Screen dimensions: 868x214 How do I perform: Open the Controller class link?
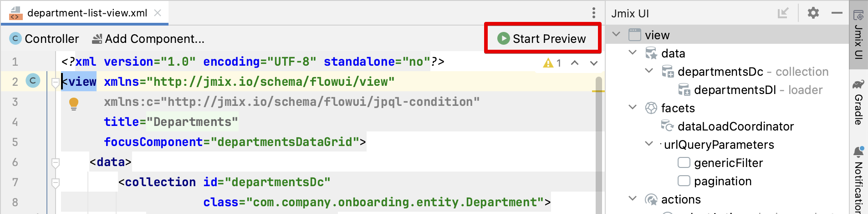(x=44, y=39)
